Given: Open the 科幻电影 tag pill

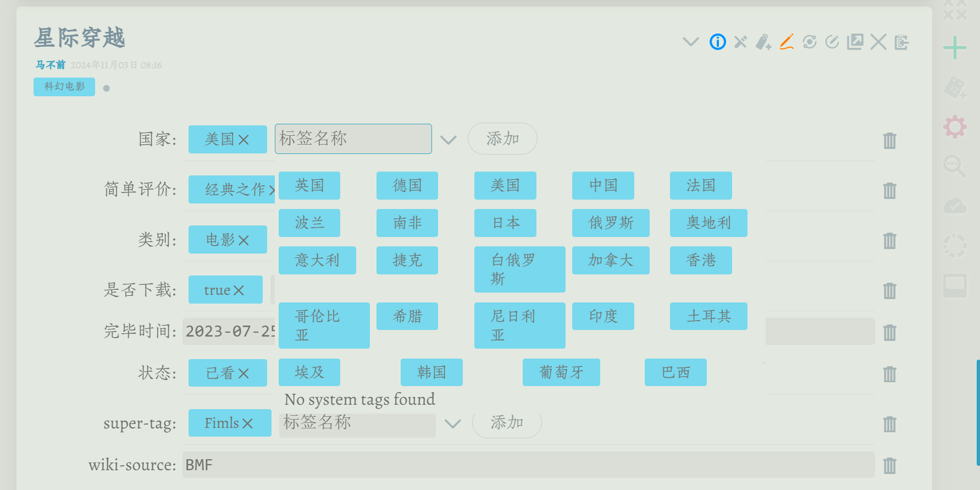Looking at the screenshot, I should coord(64,86).
